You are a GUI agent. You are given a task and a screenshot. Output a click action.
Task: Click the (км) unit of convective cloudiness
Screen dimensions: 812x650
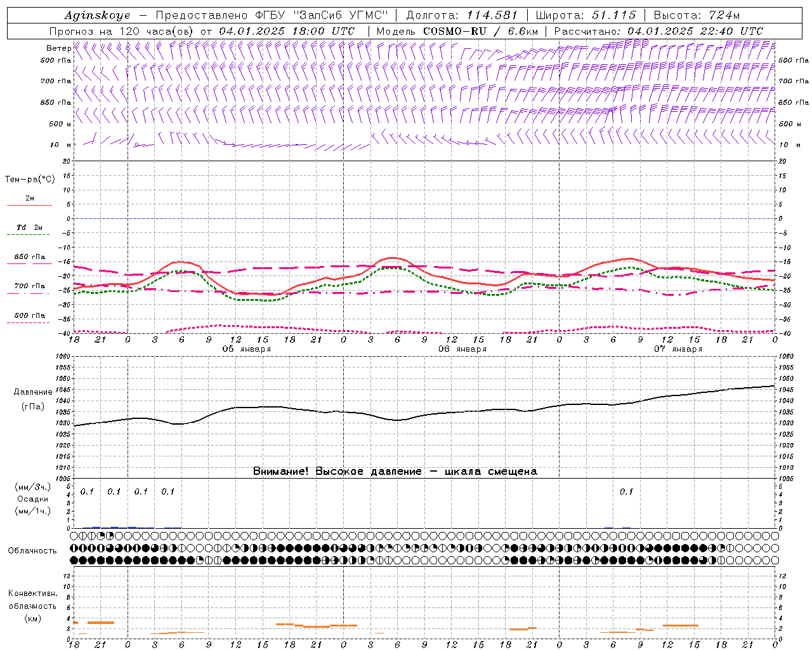click(x=33, y=618)
